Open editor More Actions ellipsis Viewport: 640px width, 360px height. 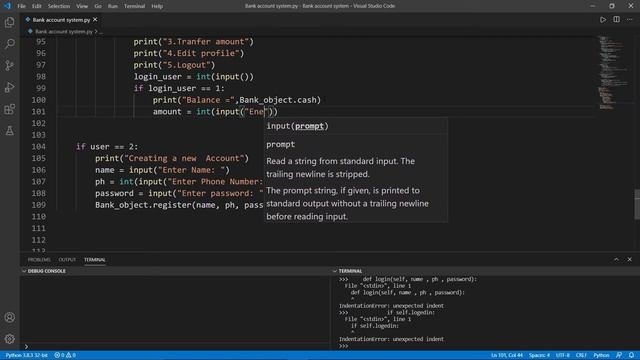(630, 20)
